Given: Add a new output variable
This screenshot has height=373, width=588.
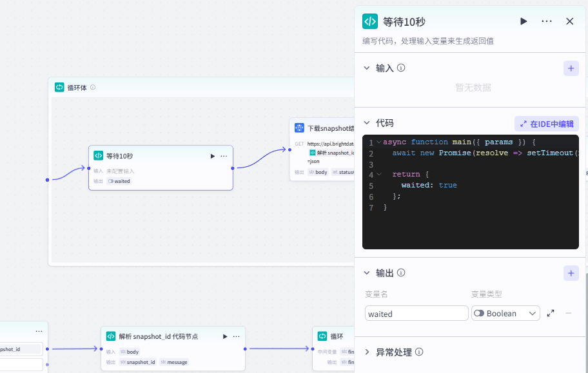Looking at the screenshot, I should coord(571,273).
